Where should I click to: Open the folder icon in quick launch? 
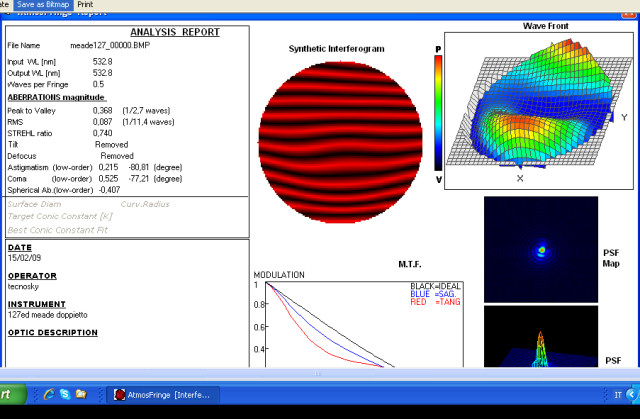(81, 394)
